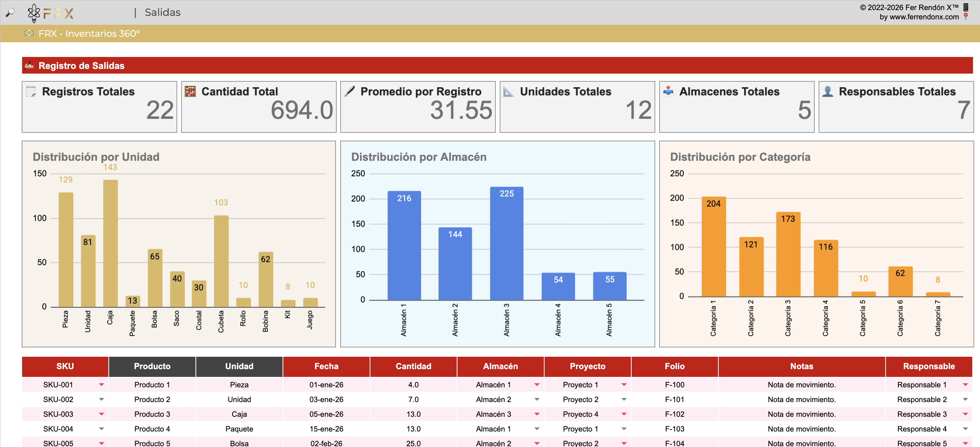The image size is (980, 447).
Task: Click the money icon next to Inventarios 360°
Action: (x=29, y=33)
